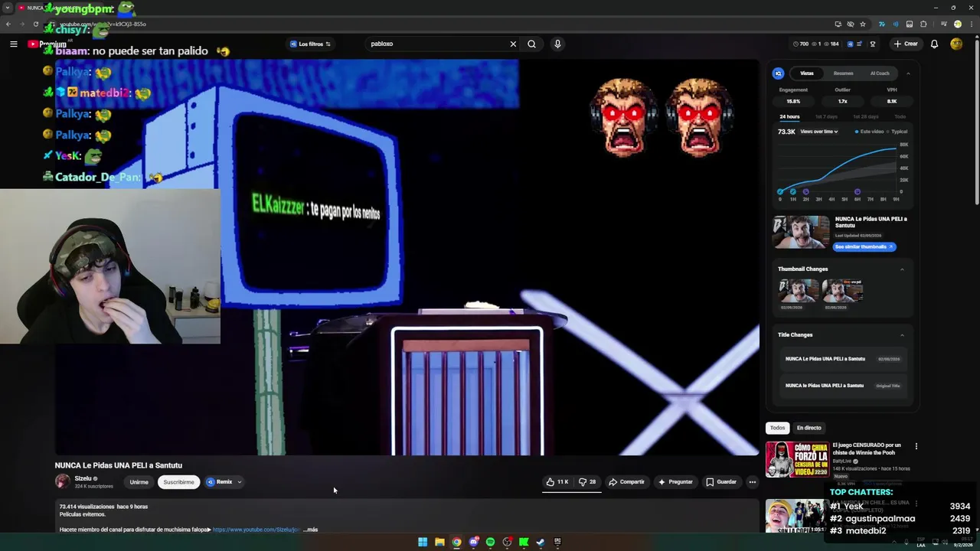Open Spotify from the taskbar
The image size is (980, 551).
(x=490, y=542)
